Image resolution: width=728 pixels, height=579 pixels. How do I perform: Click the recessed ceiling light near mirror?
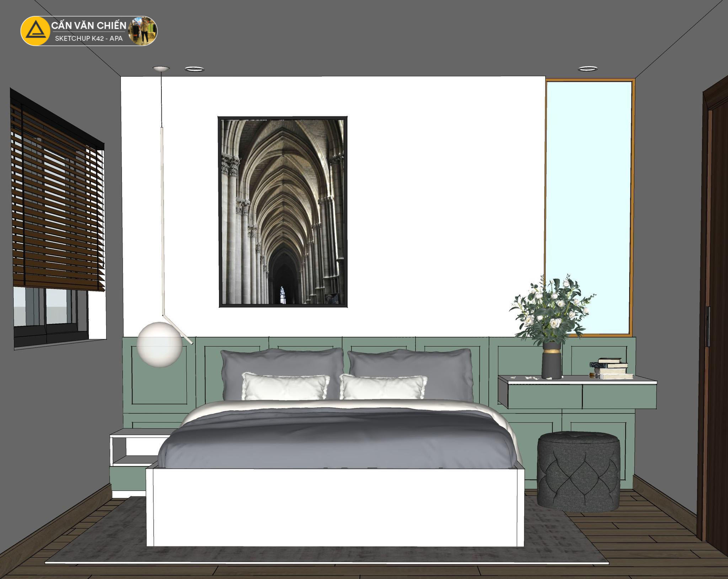587,69
